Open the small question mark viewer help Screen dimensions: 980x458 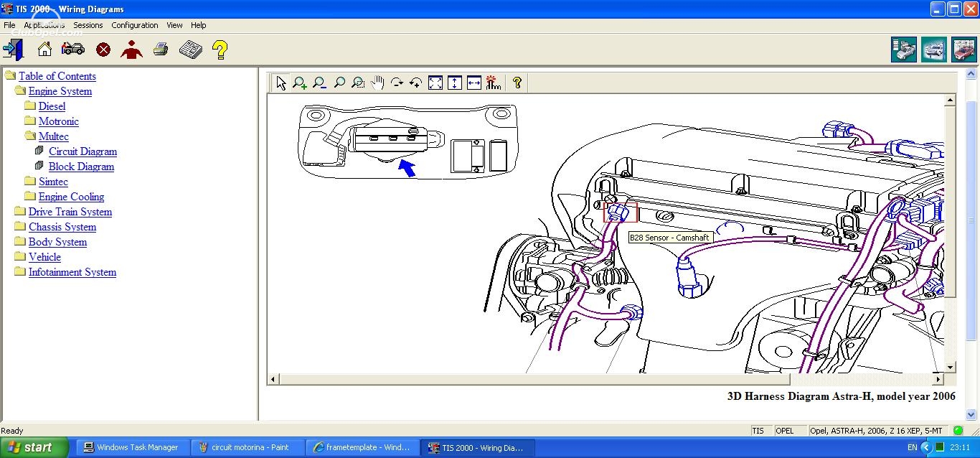coord(517,83)
